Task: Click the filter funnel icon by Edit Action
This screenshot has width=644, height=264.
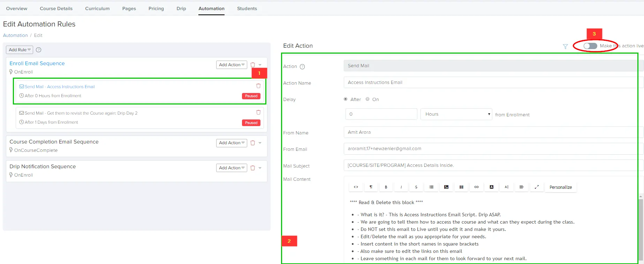Action: pos(565,46)
